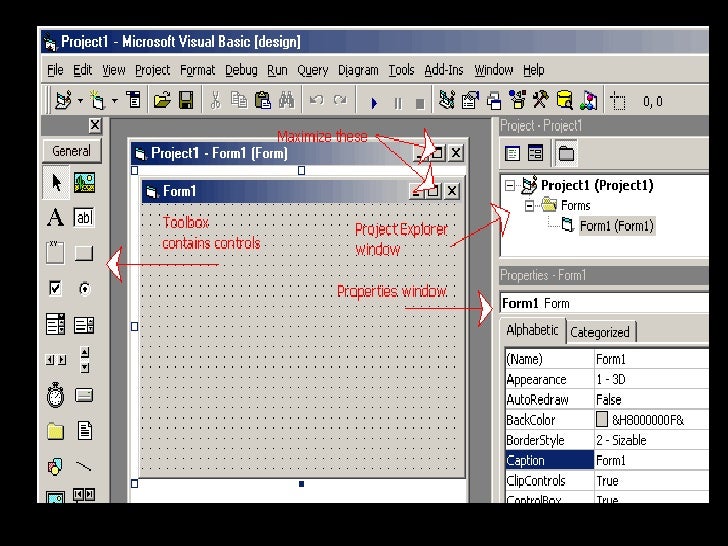
Task: Open the Form1 Form object combo box
Action: (x=604, y=303)
